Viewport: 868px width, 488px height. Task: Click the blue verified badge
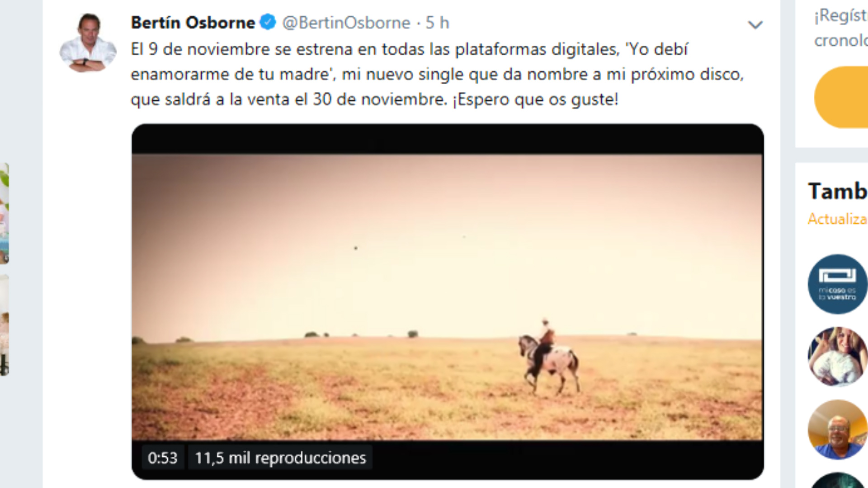pos(268,22)
